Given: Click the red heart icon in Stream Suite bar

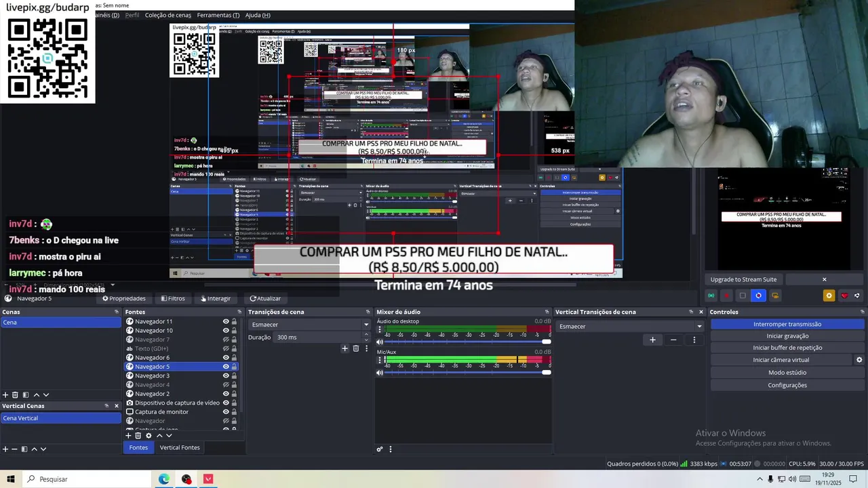Looking at the screenshot, I should tap(844, 296).
